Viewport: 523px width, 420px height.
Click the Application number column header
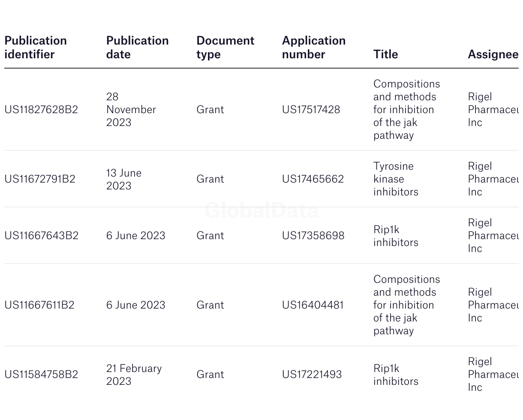coord(314,48)
